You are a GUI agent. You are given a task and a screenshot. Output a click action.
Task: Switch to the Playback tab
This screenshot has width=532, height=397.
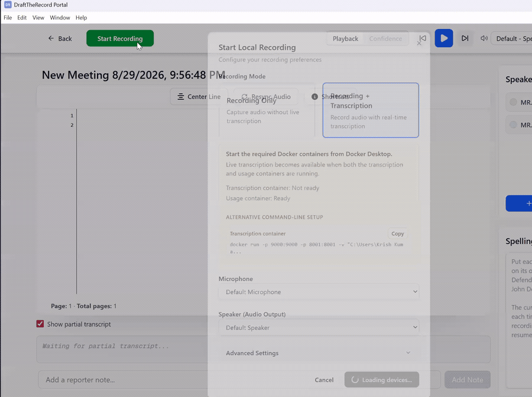tap(345, 38)
